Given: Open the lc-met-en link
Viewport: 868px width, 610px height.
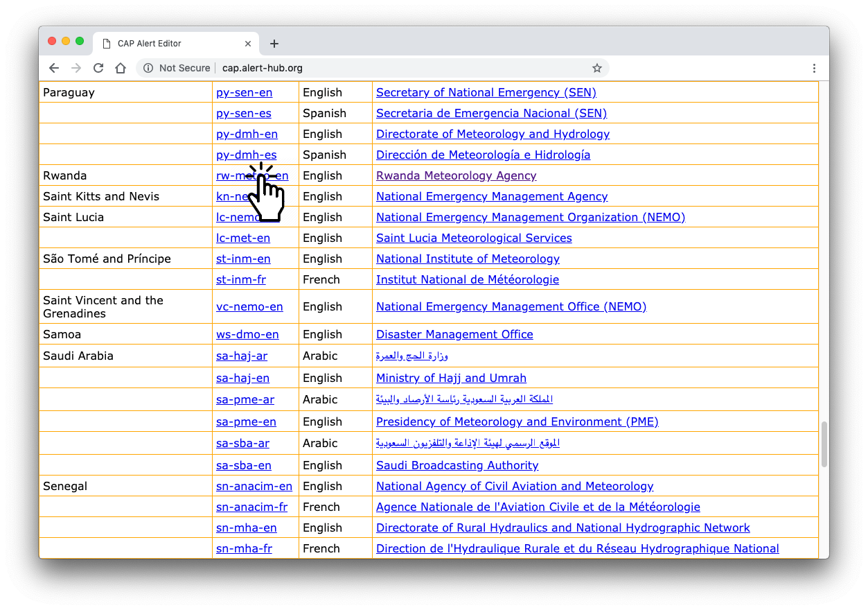Looking at the screenshot, I should point(243,238).
